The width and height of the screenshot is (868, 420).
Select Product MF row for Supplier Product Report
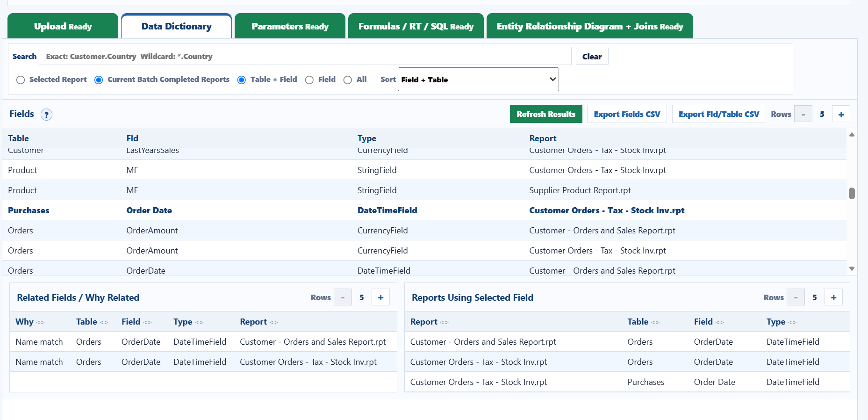(x=424, y=190)
